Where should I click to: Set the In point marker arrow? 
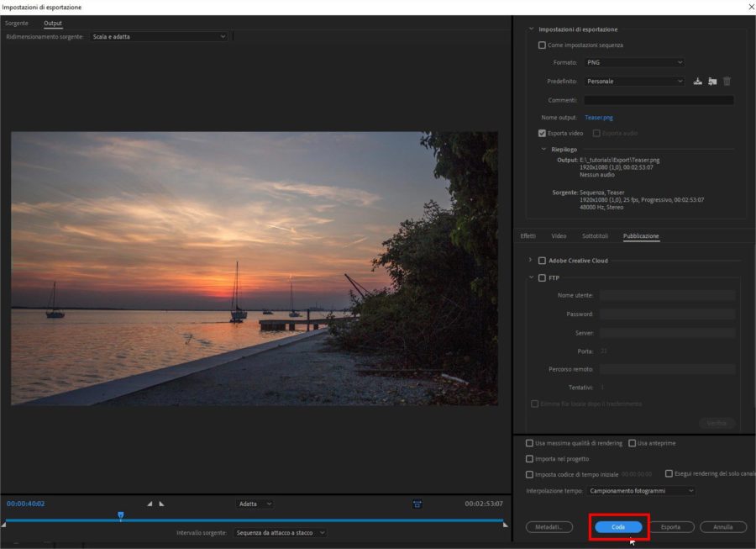(149, 502)
